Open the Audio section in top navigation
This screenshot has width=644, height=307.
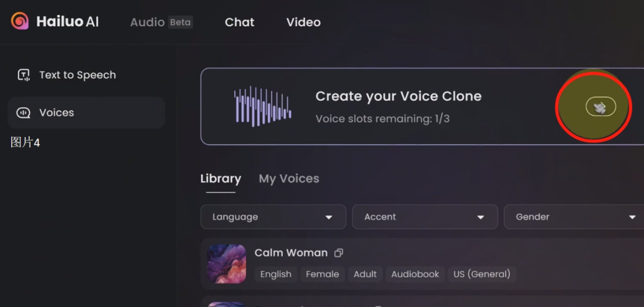click(x=147, y=22)
